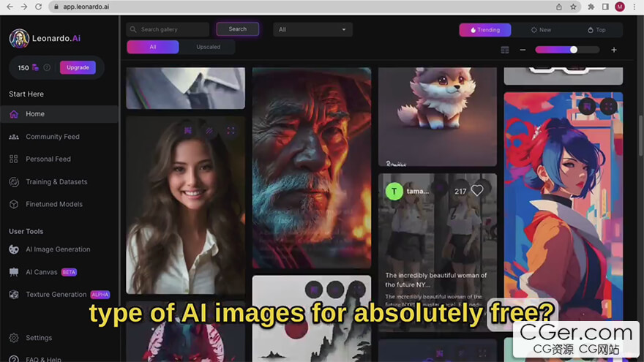Switch to Top sorting

tap(596, 30)
